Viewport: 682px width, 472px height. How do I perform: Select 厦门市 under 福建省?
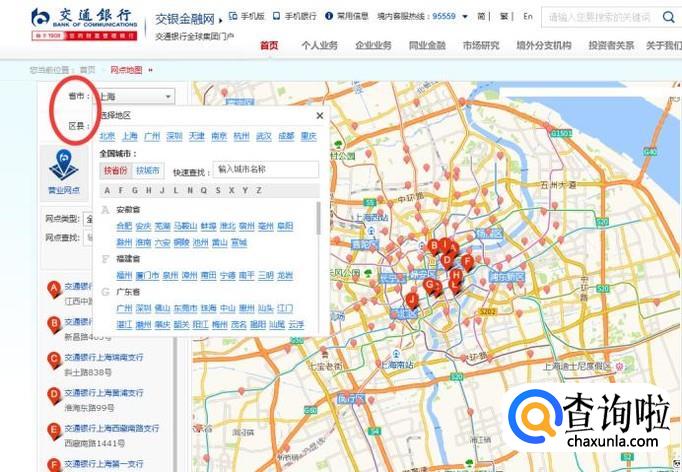[147, 275]
